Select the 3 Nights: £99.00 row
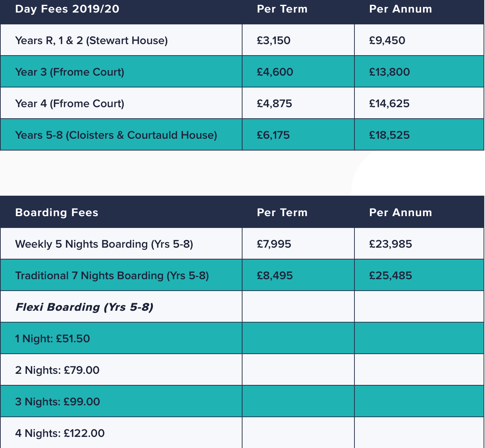 pos(242,401)
